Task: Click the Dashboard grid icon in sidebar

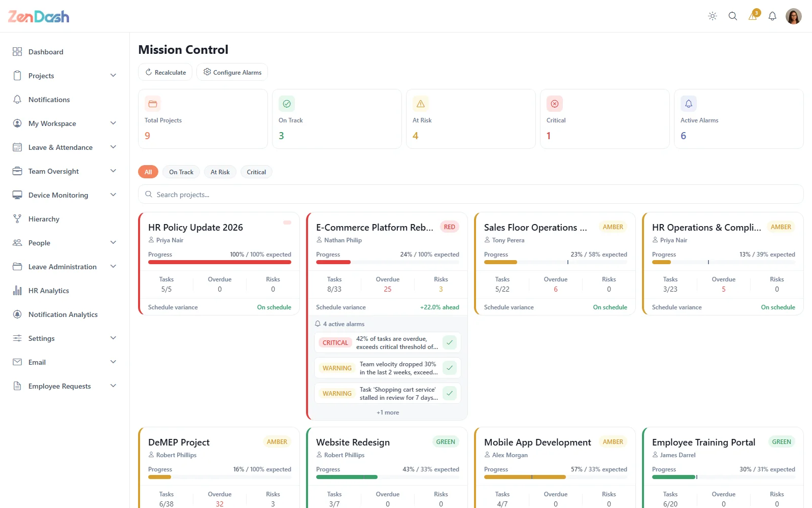Action: point(17,52)
